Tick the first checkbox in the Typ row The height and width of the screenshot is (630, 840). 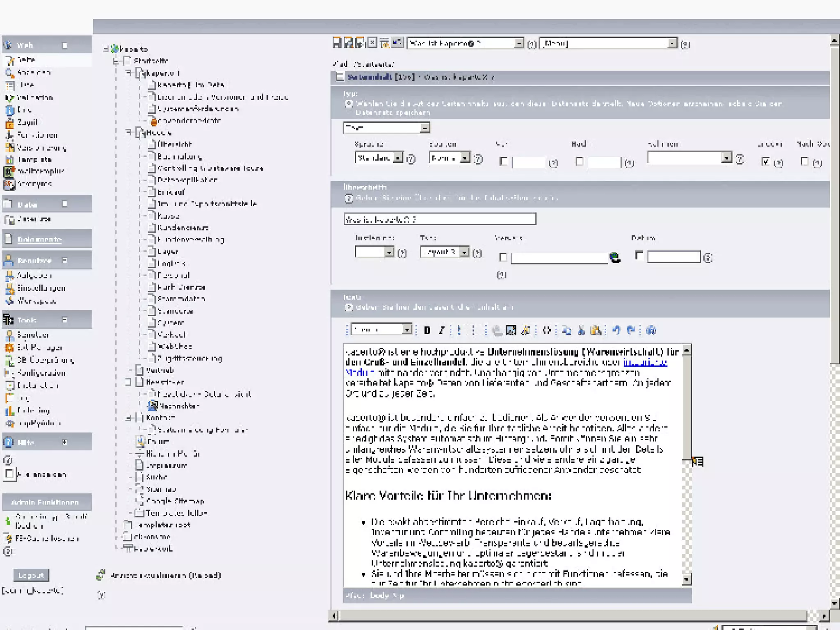point(503,161)
